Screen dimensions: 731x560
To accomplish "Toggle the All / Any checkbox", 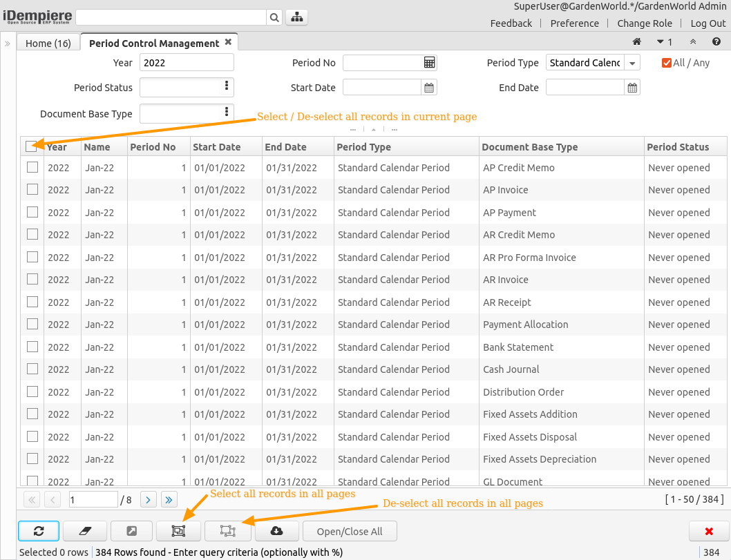I will click(666, 62).
